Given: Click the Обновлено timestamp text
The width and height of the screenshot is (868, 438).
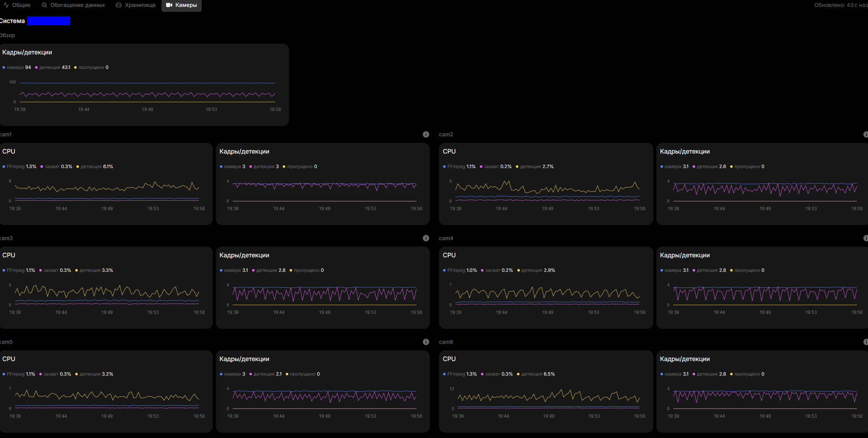Looking at the screenshot, I should [x=840, y=5].
